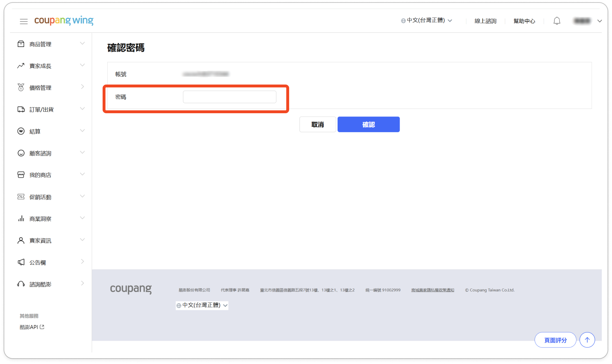Click the 賣家成長 trend arrow icon
Viewport: 612px width, 364px height.
pyautogui.click(x=21, y=66)
